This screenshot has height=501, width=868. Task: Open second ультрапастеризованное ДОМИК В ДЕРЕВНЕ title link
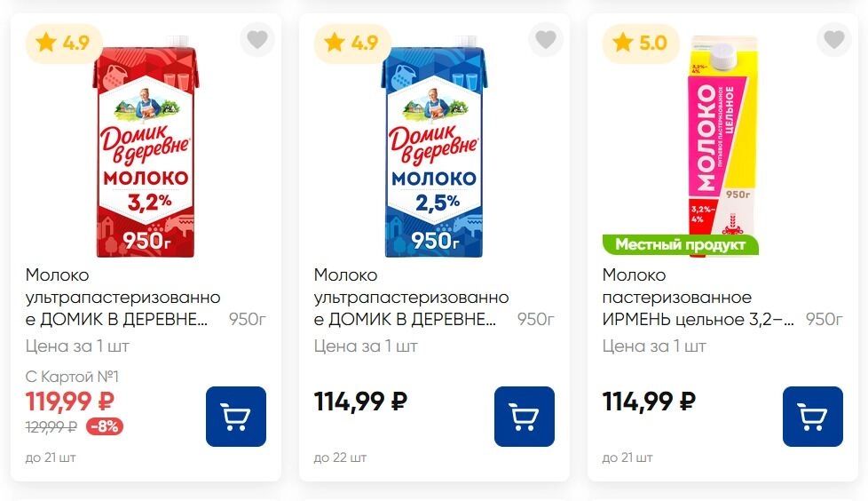(x=411, y=297)
